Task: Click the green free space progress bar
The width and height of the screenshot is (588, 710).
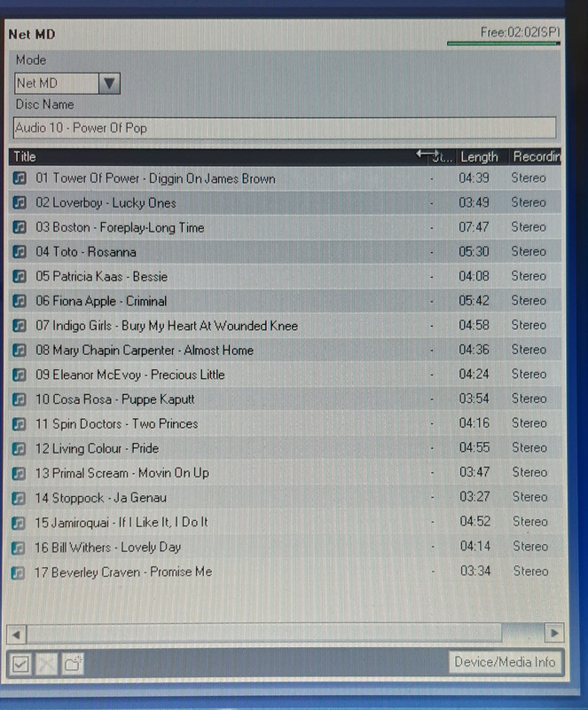Action: [x=504, y=43]
